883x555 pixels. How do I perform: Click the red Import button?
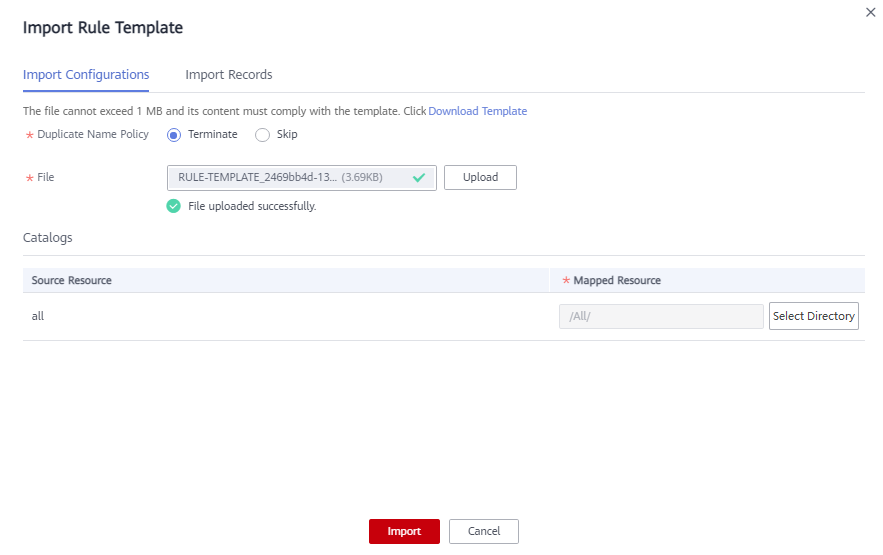[x=404, y=531]
